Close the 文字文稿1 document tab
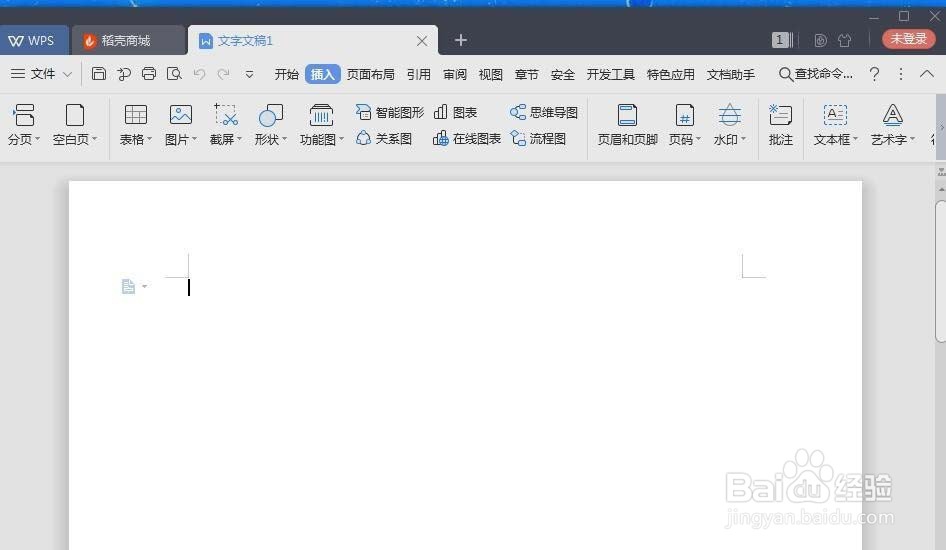This screenshot has width=946, height=550. coord(422,41)
